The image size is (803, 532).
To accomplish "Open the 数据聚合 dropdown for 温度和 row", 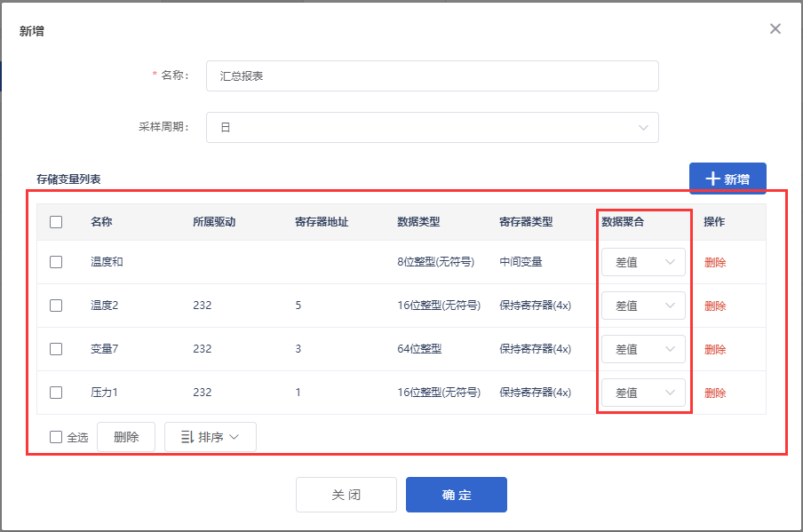I will coord(643,262).
